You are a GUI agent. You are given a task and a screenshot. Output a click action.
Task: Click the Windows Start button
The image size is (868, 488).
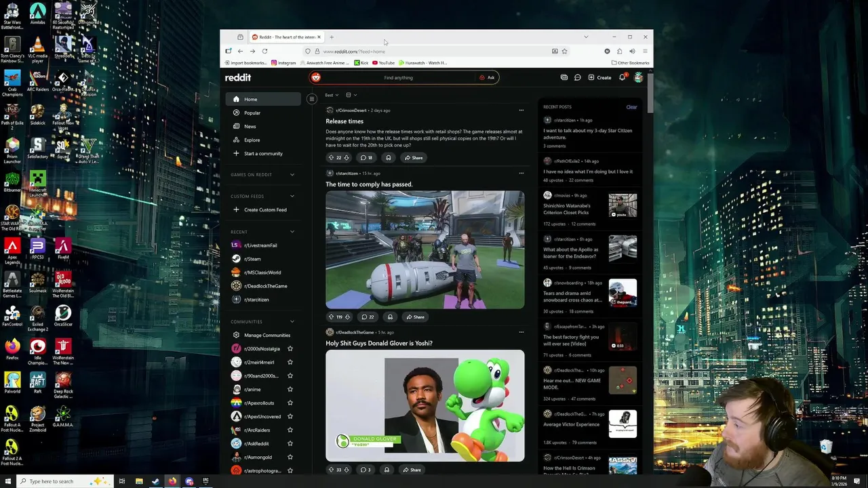coord(8,481)
